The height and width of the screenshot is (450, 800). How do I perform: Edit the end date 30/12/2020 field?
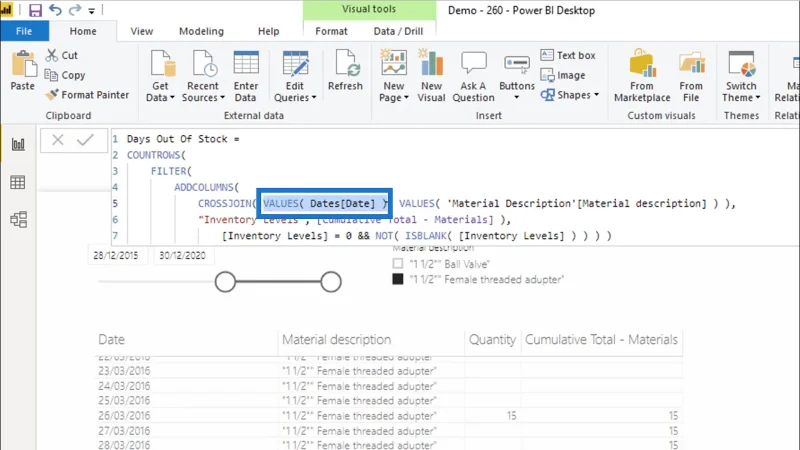point(182,256)
